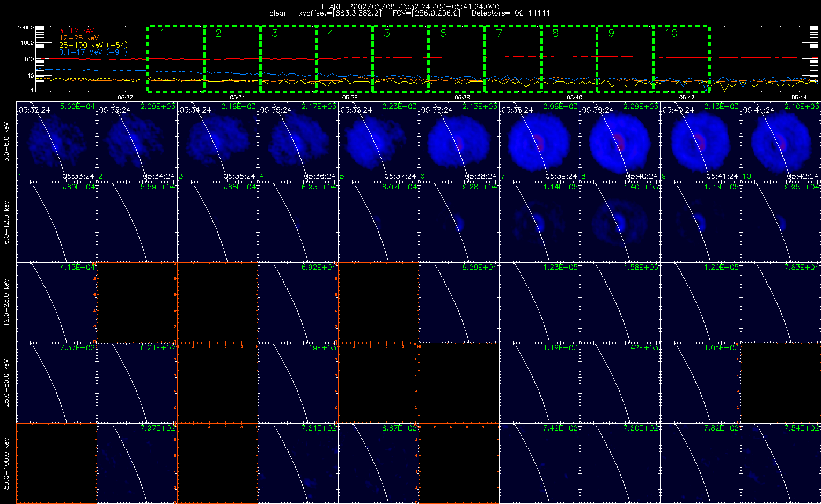821x504 pixels.
Task: Open the 50.0-100.0 keV image for interval 10
Action: 781,463
